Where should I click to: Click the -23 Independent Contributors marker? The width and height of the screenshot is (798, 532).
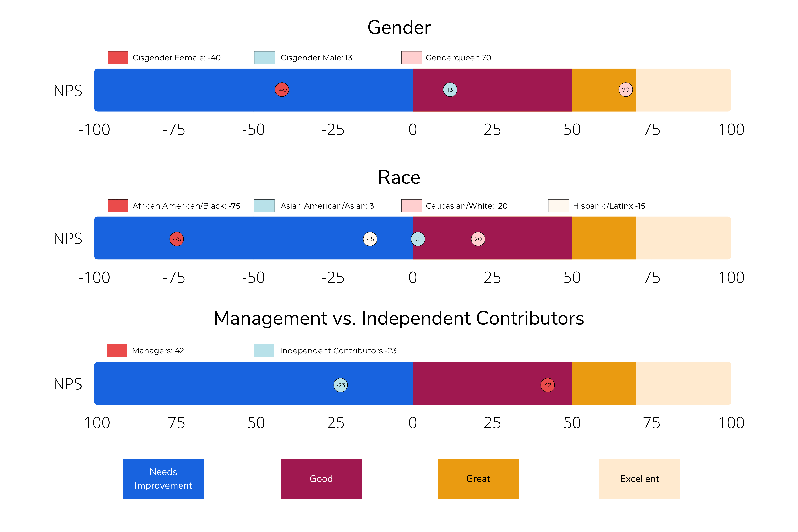click(341, 385)
